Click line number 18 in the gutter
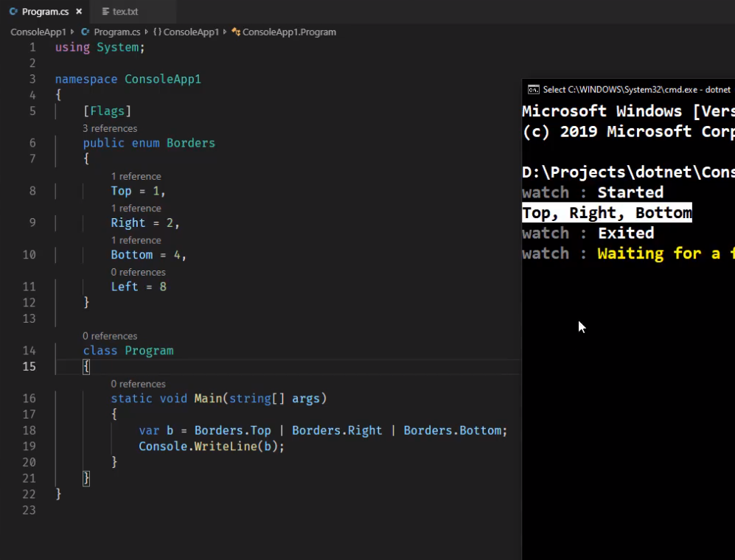Screen dimensions: 735x560 coord(29,430)
